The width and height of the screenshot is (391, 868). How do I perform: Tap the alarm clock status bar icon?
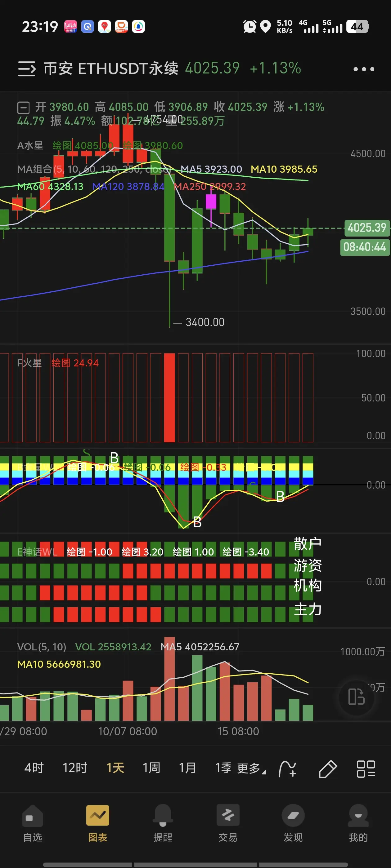249,26
